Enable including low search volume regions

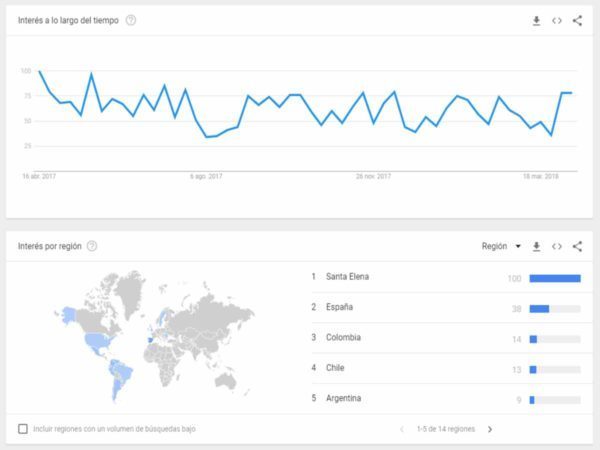point(23,429)
